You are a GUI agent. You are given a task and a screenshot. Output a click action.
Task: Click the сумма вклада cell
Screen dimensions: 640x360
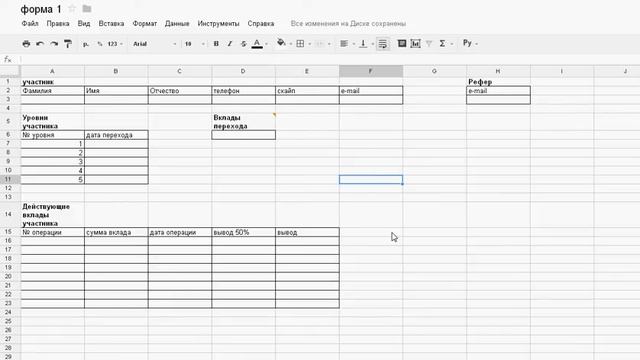[116, 232]
